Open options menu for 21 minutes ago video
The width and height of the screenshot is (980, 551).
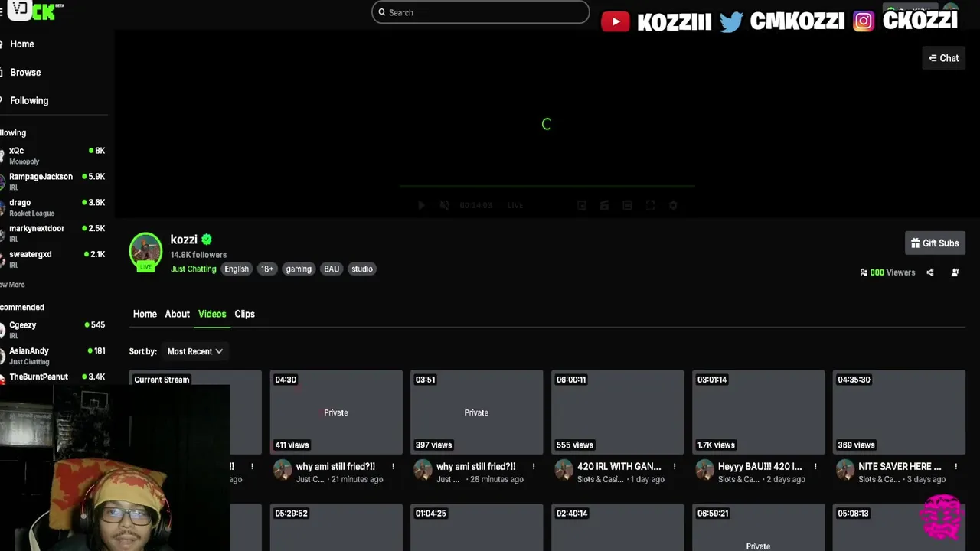(x=393, y=466)
